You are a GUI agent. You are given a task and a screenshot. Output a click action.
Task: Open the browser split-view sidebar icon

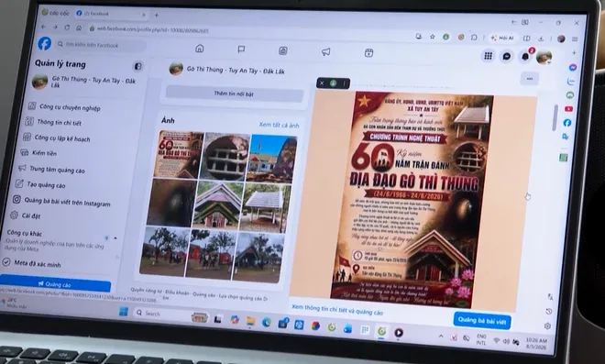(x=527, y=39)
